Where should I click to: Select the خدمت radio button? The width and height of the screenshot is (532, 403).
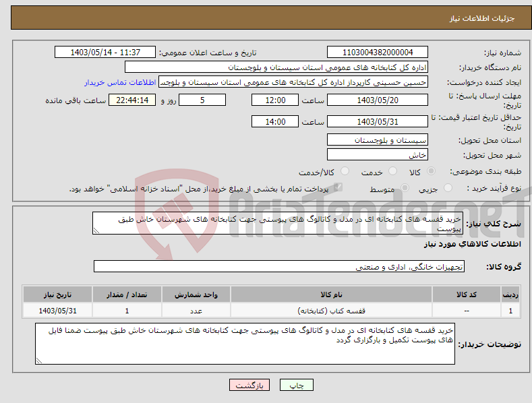tap(392, 171)
